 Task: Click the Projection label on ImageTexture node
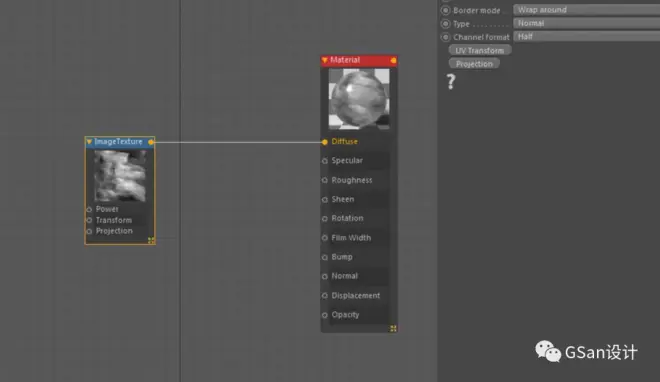pos(114,231)
